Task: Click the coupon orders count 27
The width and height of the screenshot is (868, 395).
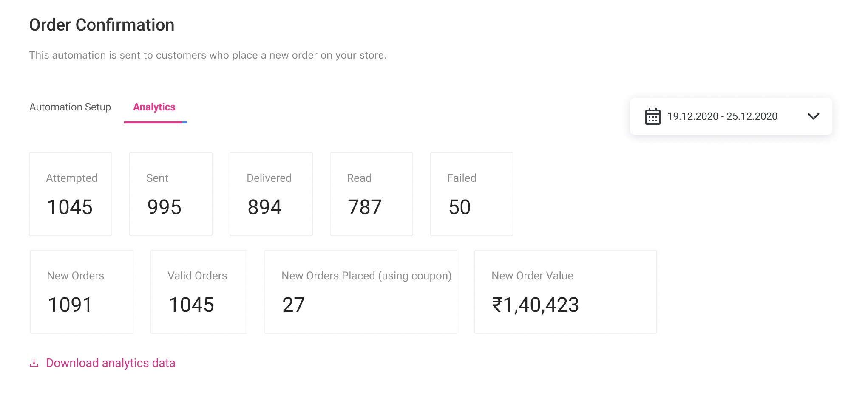Action: [293, 305]
